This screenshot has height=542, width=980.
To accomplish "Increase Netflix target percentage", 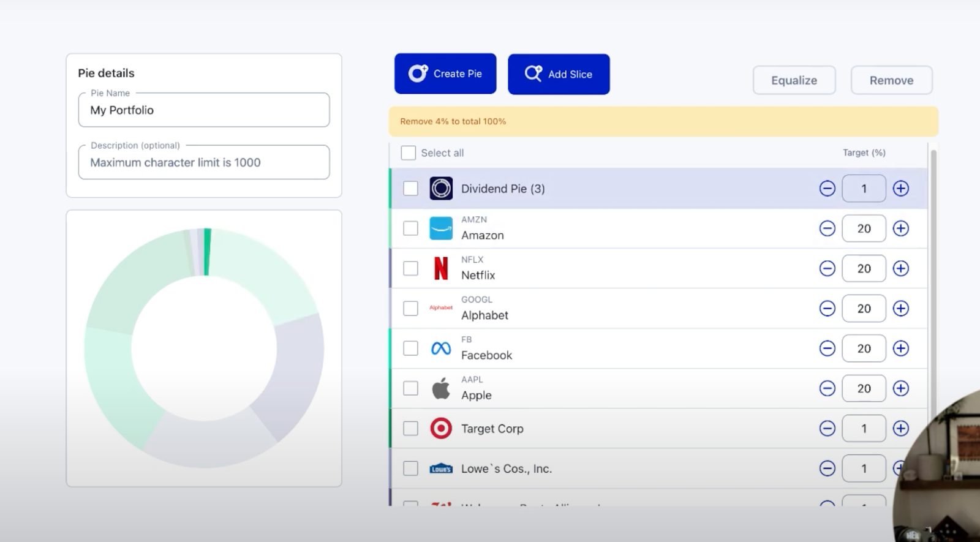I will point(901,268).
